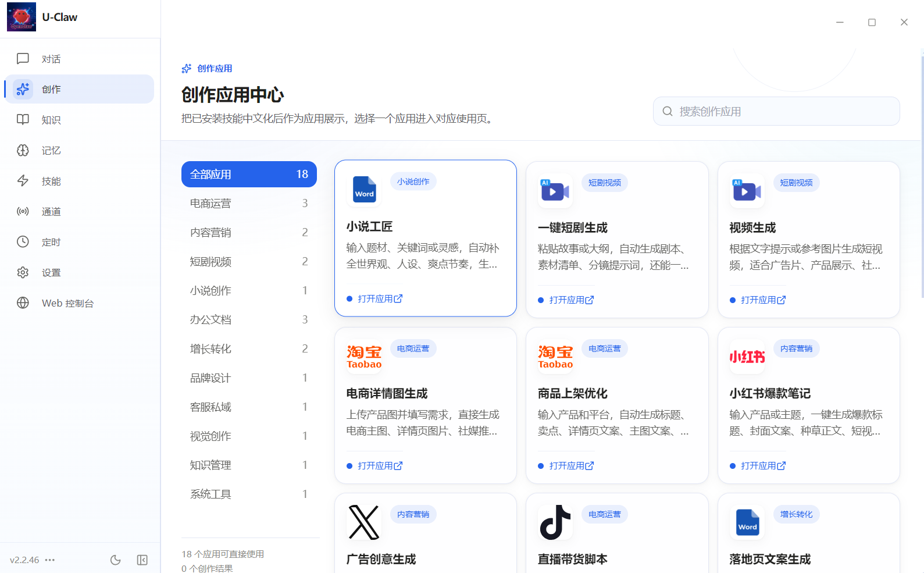Click the TikTok logo on 直播带货脚本
The width and height of the screenshot is (924, 573).
pos(555,522)
